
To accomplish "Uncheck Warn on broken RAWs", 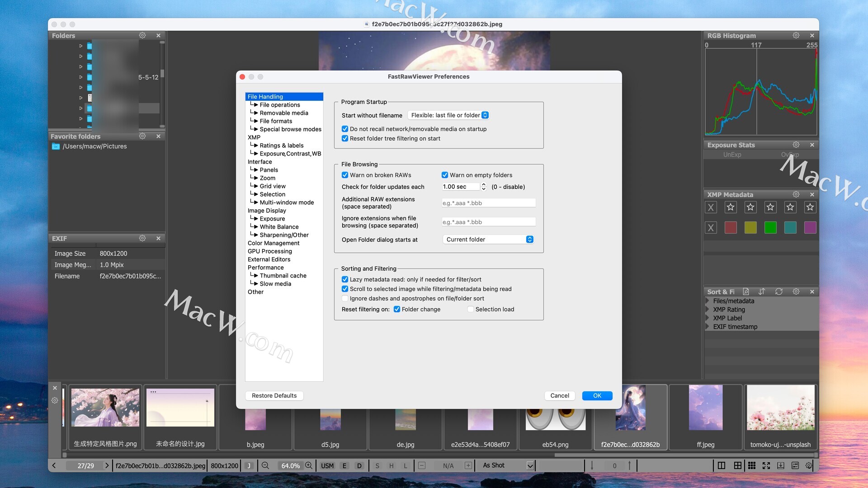I will (345, 175).
